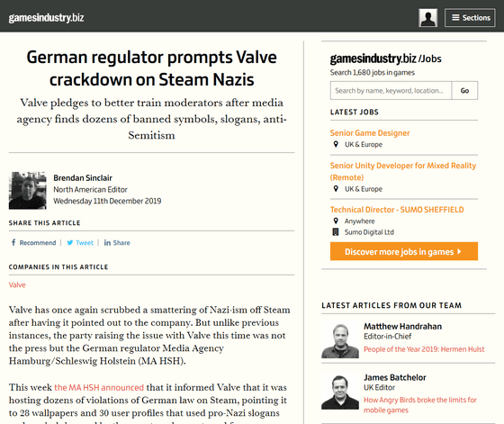Submit job search with Go button
Screen dimensions: 504x424
pyautogui.click(x=464, y=91)
